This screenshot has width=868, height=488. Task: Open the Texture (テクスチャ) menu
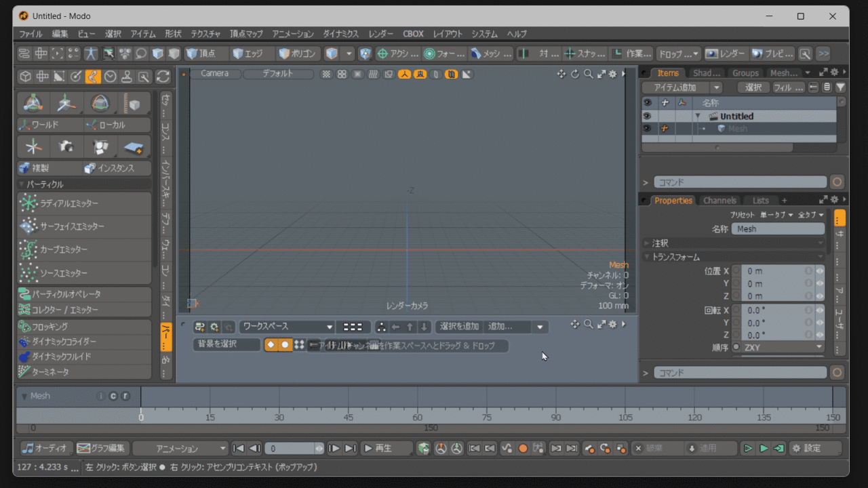coord(205,34)
